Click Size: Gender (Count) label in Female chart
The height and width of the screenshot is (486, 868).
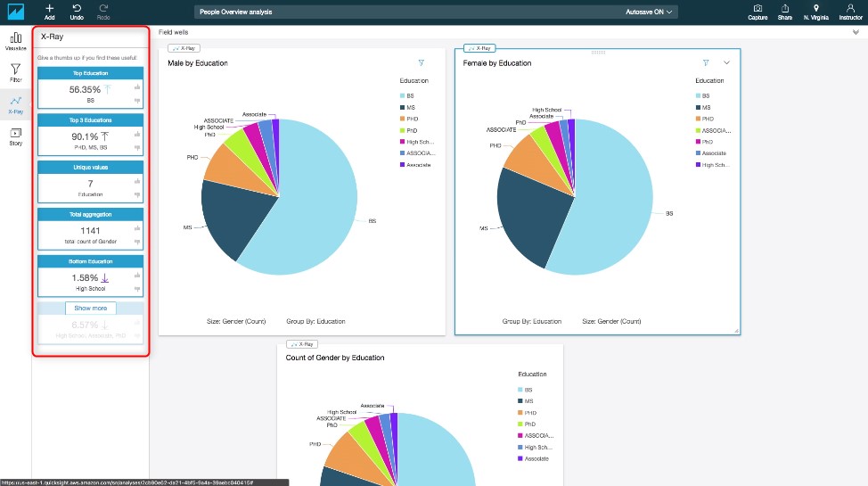point(611,321)
